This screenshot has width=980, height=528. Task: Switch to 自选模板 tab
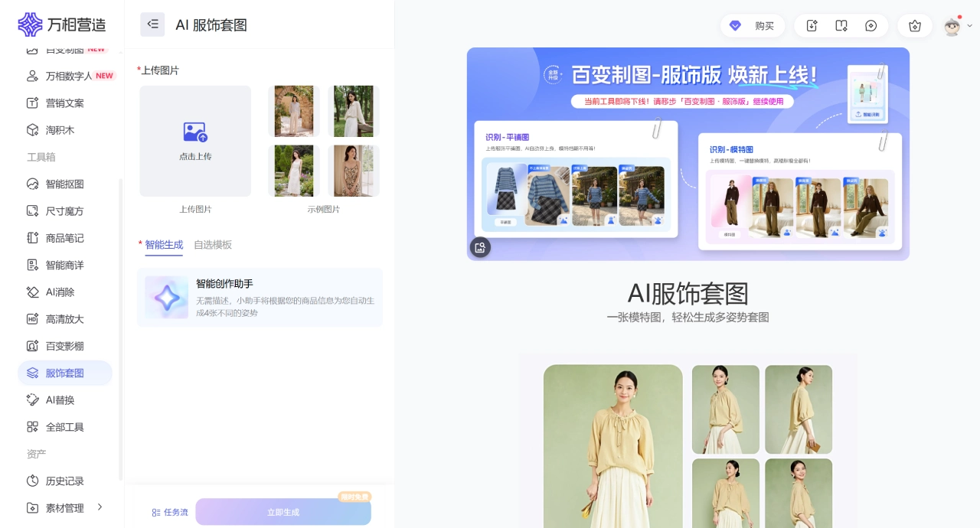(x=213, y=245)
